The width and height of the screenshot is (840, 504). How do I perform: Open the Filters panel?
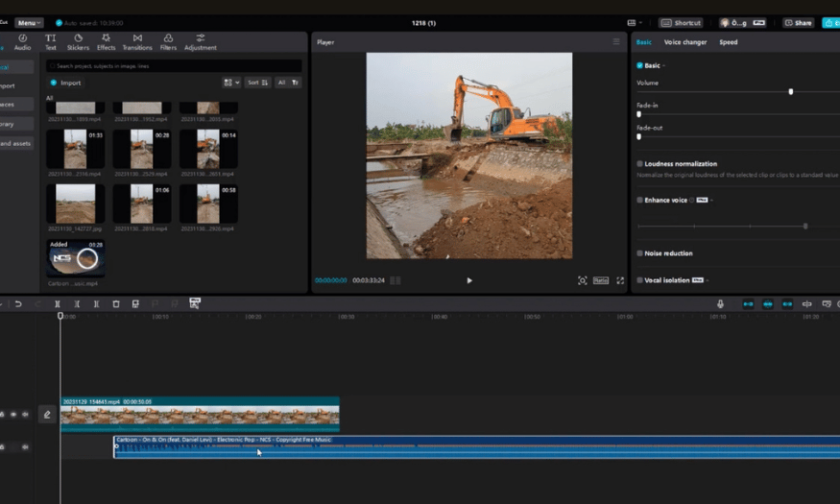[168, 42]
